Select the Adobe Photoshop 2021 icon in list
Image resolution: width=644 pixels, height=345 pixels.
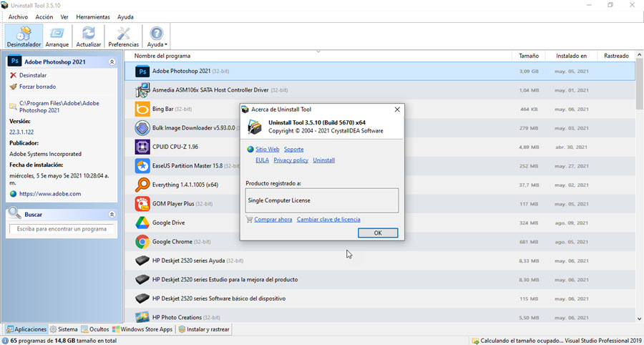142,72
